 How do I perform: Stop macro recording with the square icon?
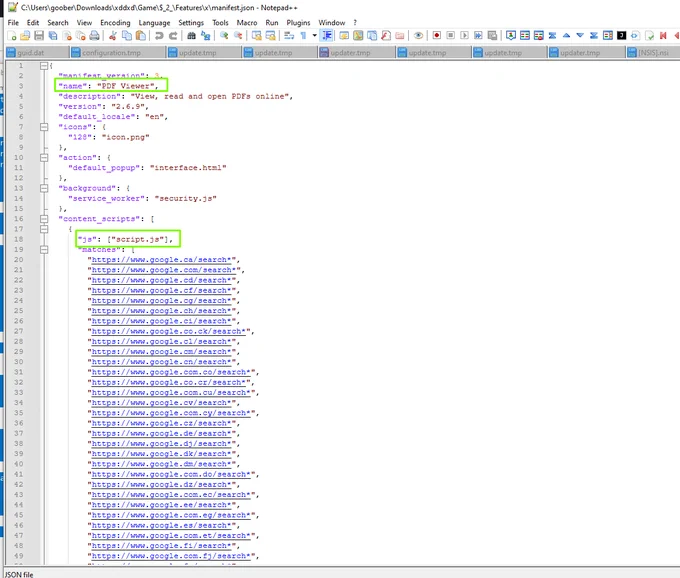coord(451,36)
